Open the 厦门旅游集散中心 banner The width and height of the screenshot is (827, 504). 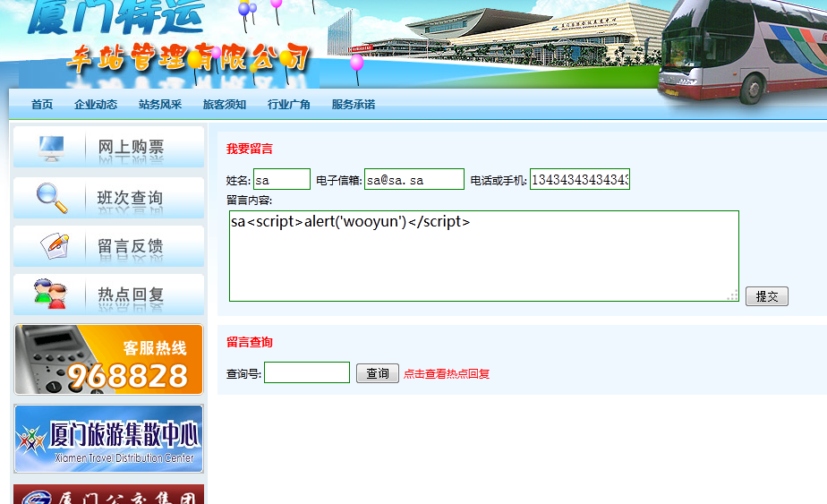coord(108,439)
